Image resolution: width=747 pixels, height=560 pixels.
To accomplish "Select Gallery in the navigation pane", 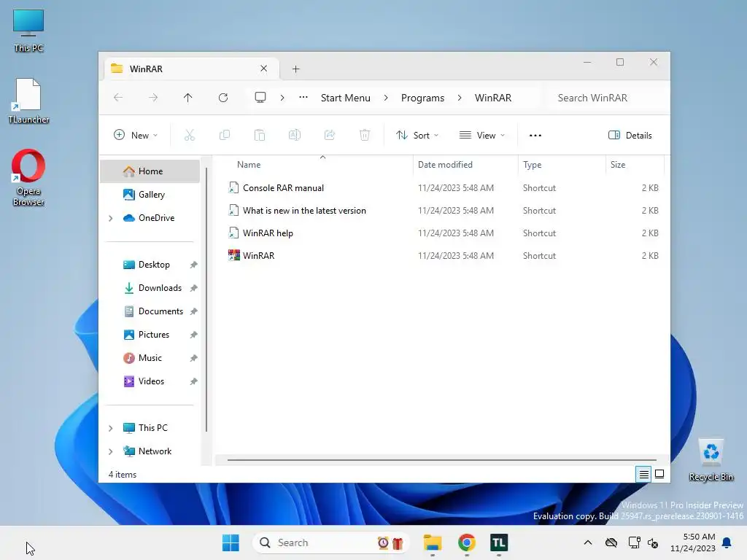I will click(x=150, y=195).
